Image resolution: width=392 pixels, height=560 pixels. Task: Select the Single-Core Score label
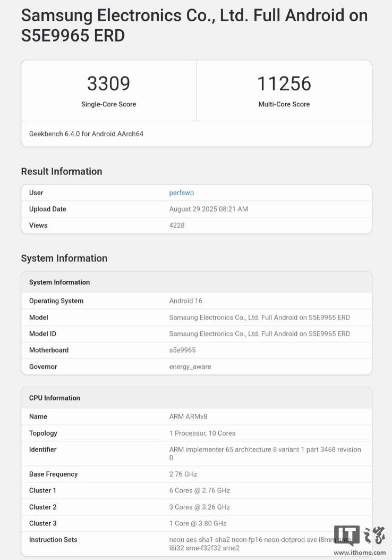pos(108,104)
